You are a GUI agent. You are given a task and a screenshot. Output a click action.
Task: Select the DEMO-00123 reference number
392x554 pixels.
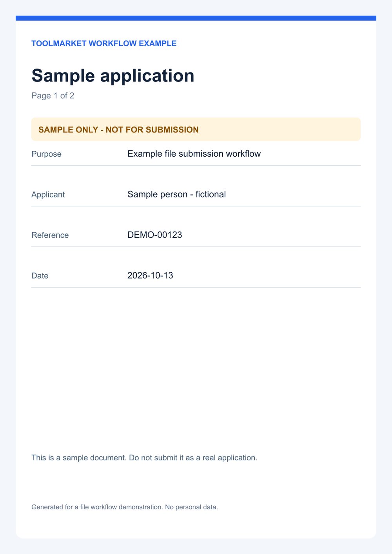[x=155, y=235]
